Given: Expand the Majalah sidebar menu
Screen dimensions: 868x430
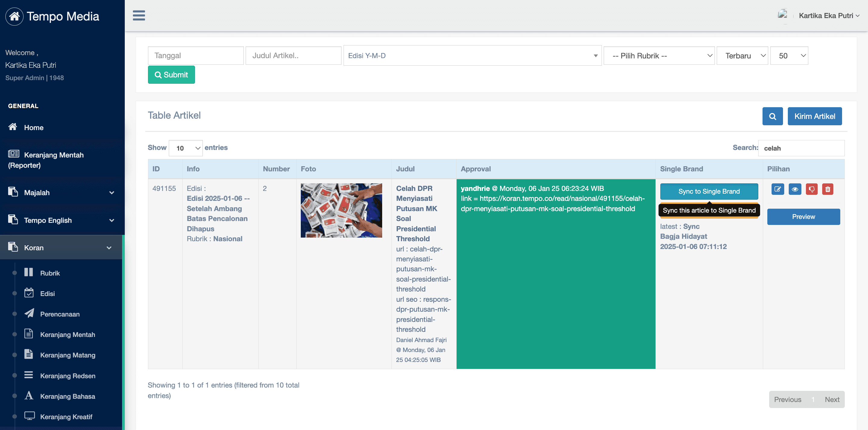Looking at the screenshot, I should (x=62, y=193).
